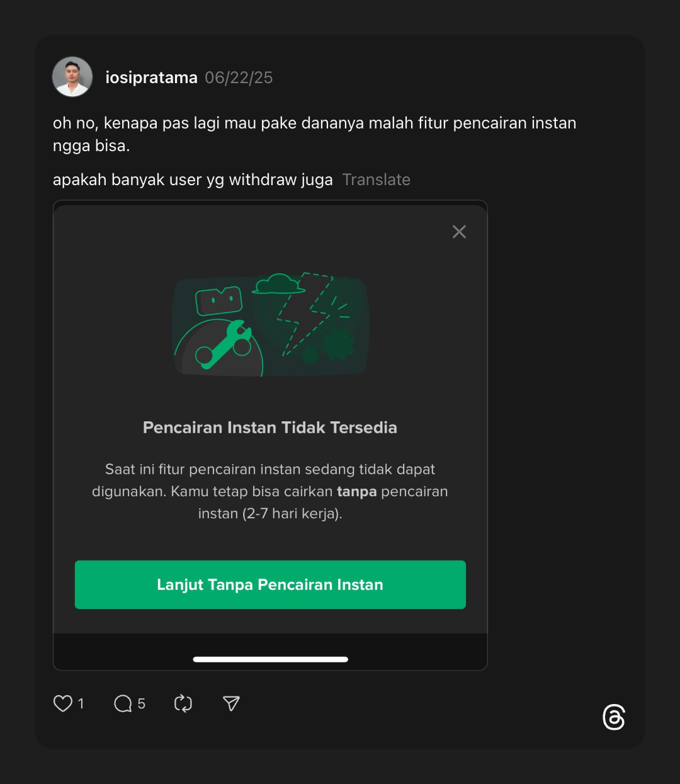
Task: Click the 06/22/25 post date
Action: pyautogui.click(x=239, y=77)
